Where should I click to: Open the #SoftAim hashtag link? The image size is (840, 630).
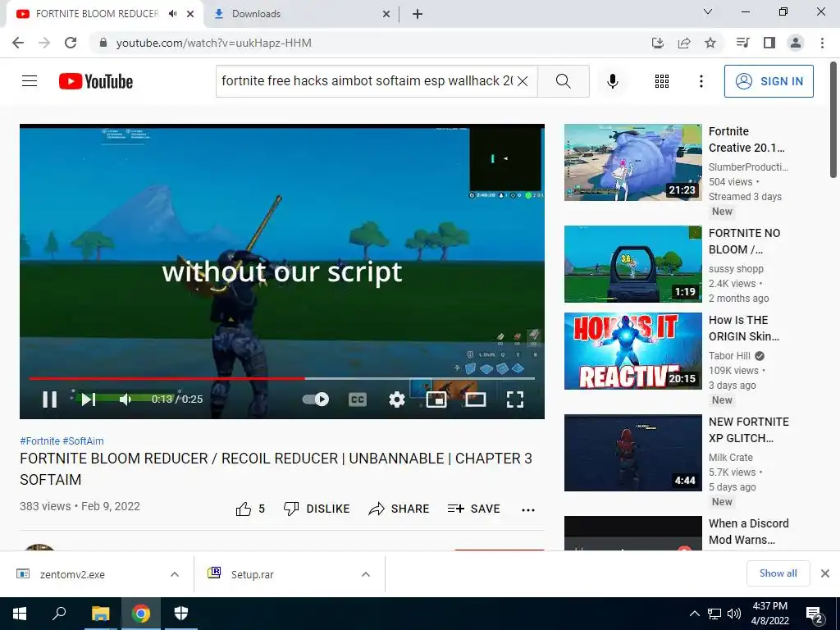83,441
